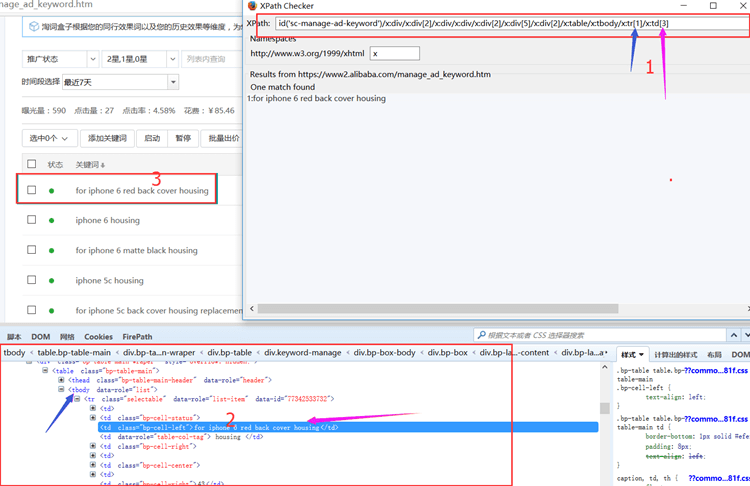This screenshot has height=486, width=750.
Task: Click green dot of for iphone 6 matte black housing
Action: pyautogui.click(x=52, y=251)
